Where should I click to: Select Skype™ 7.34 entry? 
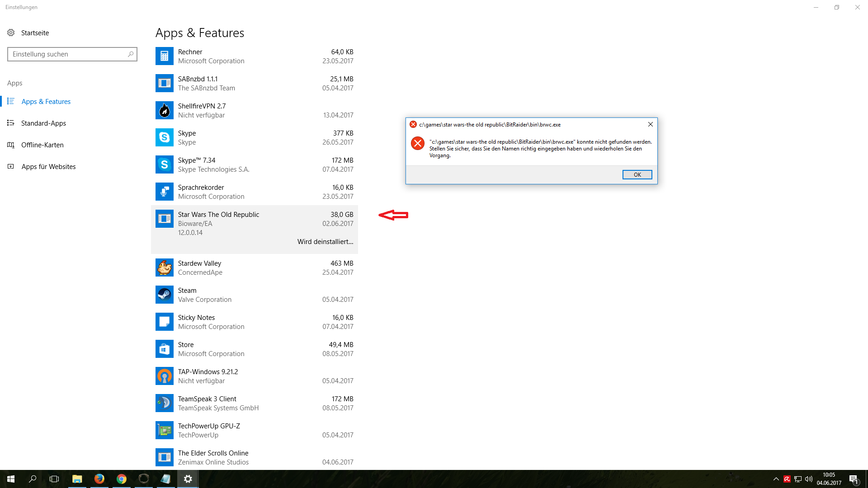coord(255,164)
